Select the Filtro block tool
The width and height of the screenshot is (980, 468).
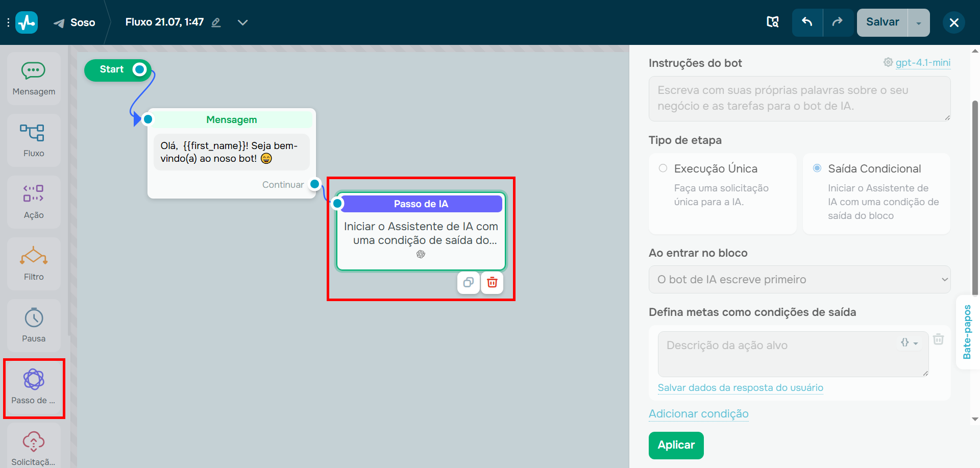[x=34, y=264]
